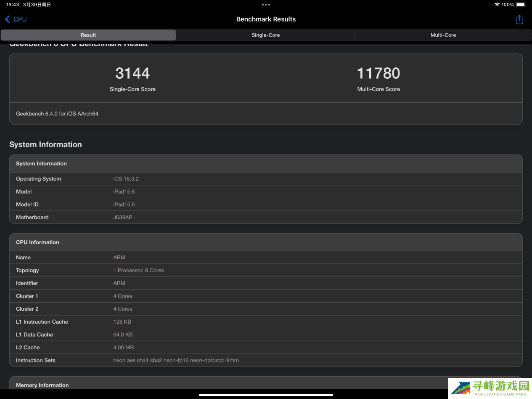
Task: Tap the Cluster 2 row label
Action: click(x=27, y=309)
